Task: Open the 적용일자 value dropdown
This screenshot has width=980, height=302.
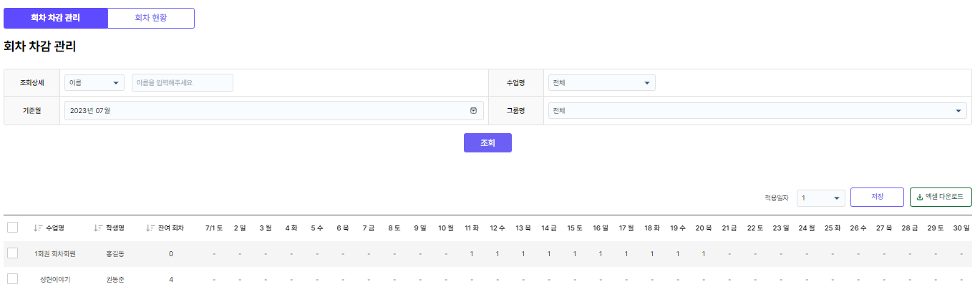Action: pyautogui.click(x=820, y=198)
